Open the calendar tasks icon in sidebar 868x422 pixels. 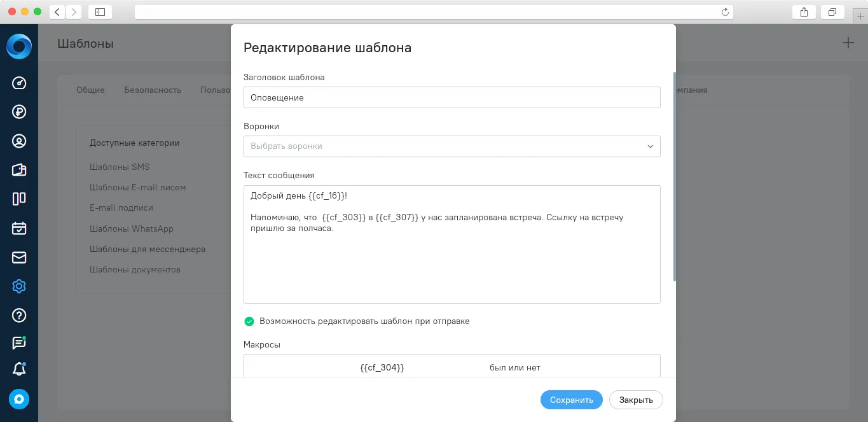tap(19, 228)
